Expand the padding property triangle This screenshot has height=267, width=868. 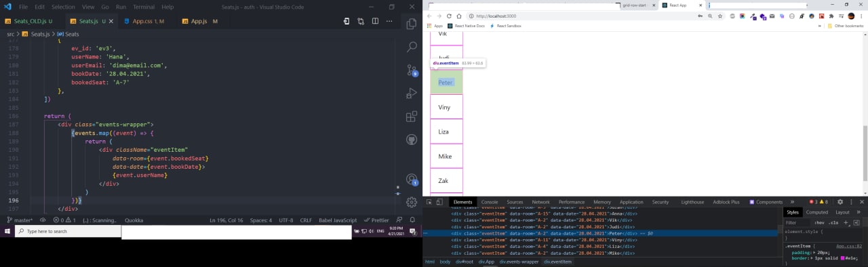coord(814,252)
